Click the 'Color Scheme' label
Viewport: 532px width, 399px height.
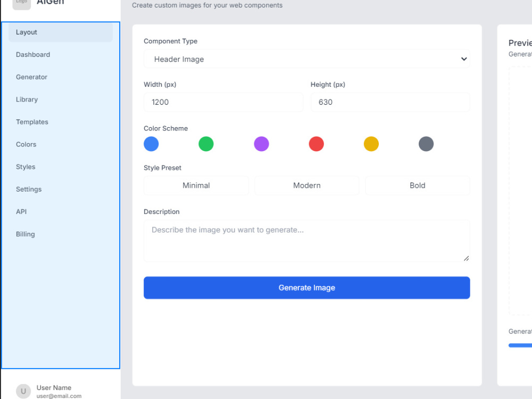click(x=165, y=129)
